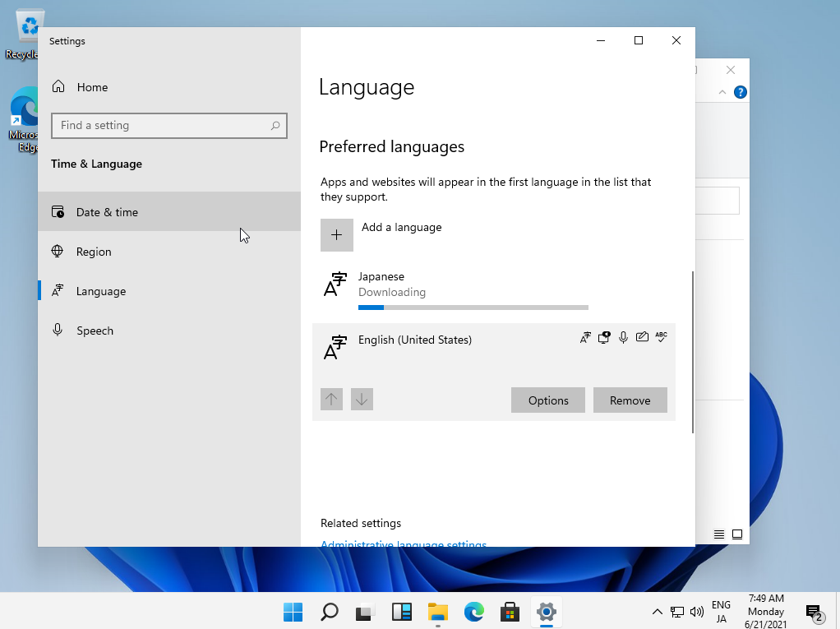Switch input language via ENG JA indicator

tap(721, 612)
